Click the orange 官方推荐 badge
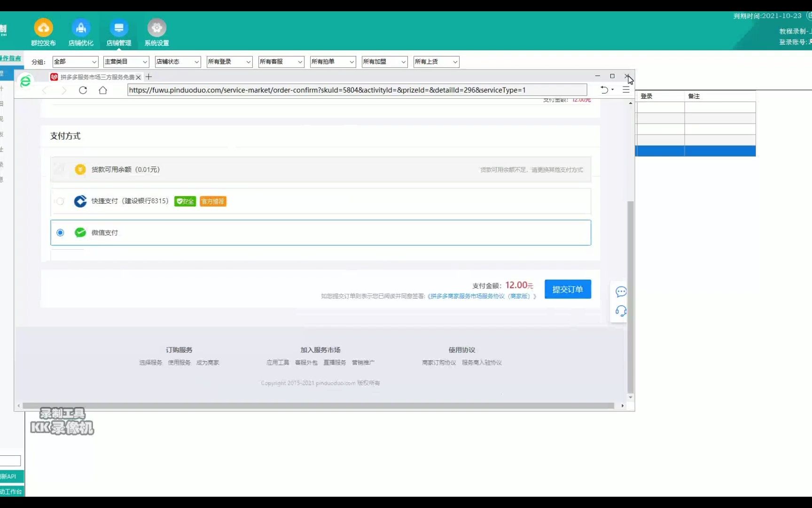The width and height of the screenshot is (812, 508). (213, 201)
